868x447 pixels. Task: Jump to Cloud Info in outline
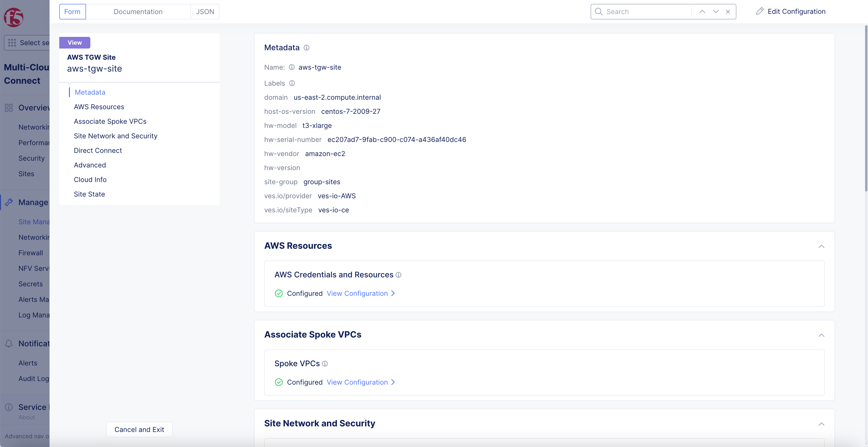click(x=90, y=180)
